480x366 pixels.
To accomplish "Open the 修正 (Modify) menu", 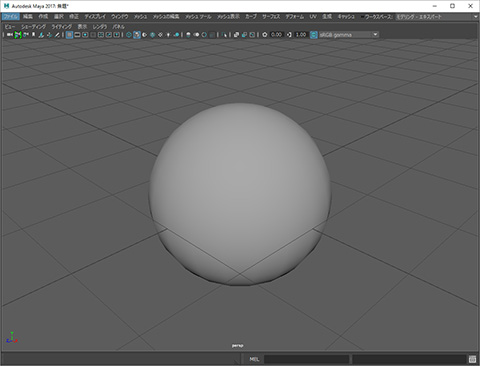I will [74, 17].
